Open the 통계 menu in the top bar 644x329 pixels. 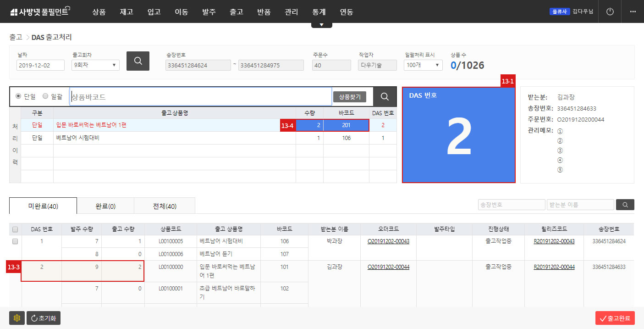(x=319, y=12)
